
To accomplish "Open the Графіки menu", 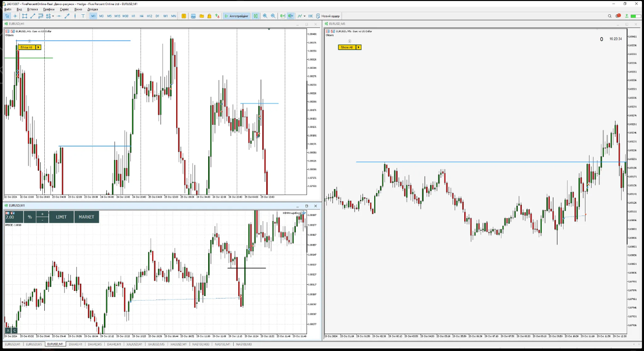I will pos(49,9).
